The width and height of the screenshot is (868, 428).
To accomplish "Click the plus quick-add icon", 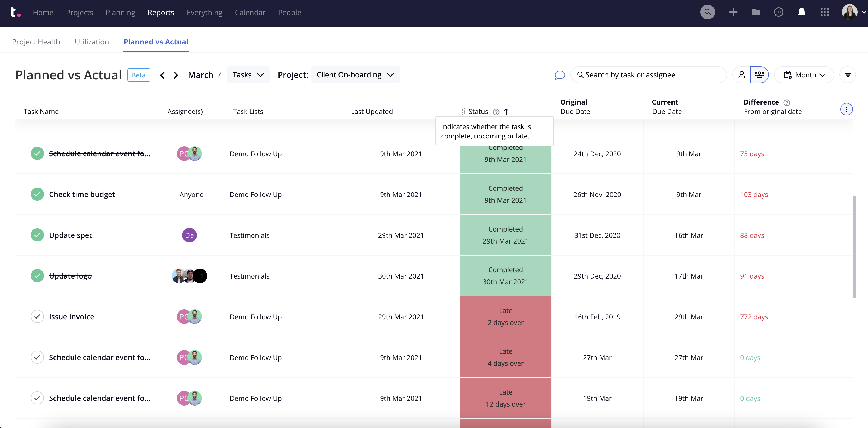I will pyautogui.click(x=733, y=13).
